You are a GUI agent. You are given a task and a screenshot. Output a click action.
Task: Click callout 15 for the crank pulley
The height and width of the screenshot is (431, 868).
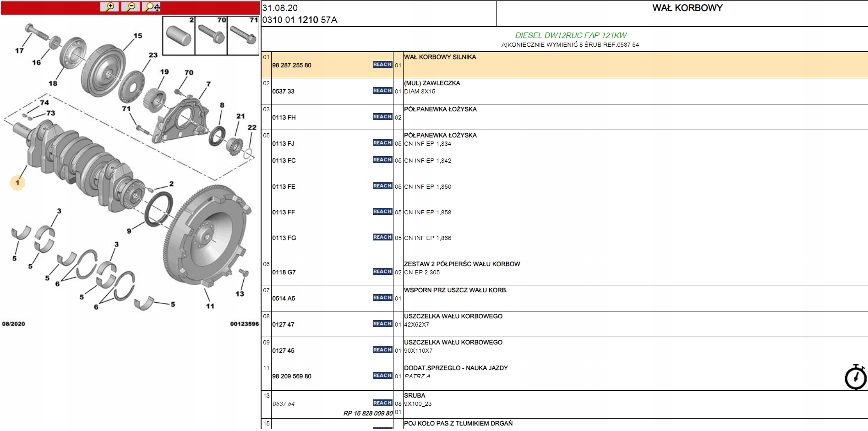[138, 36]
